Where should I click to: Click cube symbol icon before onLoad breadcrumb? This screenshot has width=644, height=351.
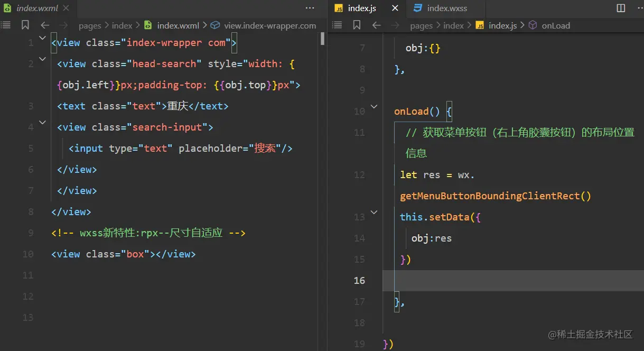533,25
